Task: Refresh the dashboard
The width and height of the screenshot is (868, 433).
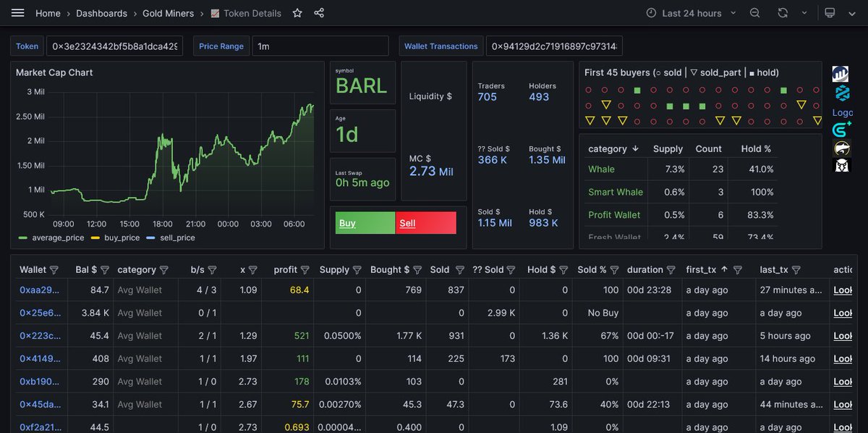Action: 783,13
